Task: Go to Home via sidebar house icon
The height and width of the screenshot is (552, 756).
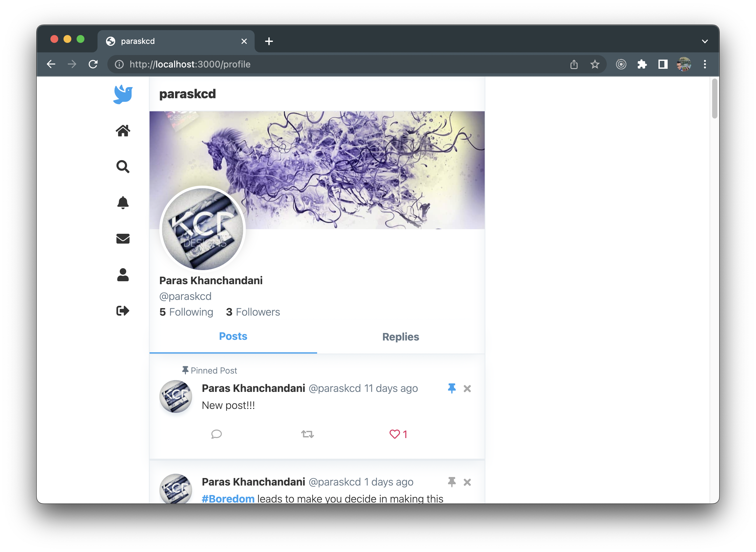Action: pyautogui.click(x=123, y=131)
